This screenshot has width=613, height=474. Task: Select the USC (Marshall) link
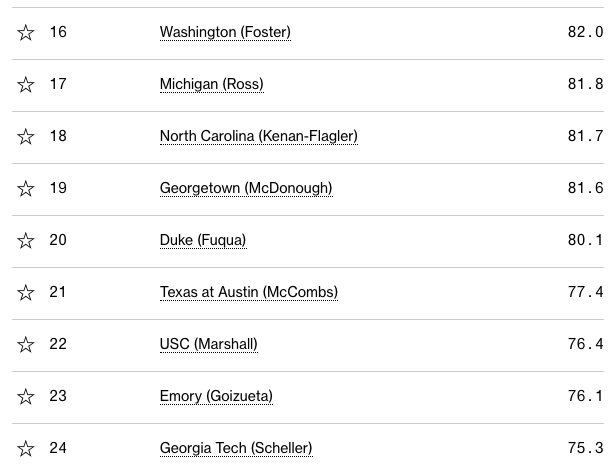coord(208,345)
